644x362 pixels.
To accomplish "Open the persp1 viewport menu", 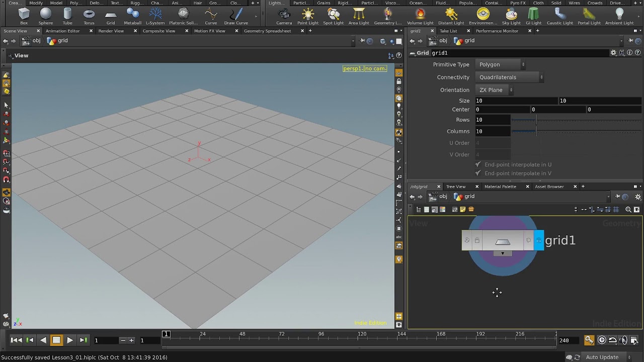I will tap(353, 68).
